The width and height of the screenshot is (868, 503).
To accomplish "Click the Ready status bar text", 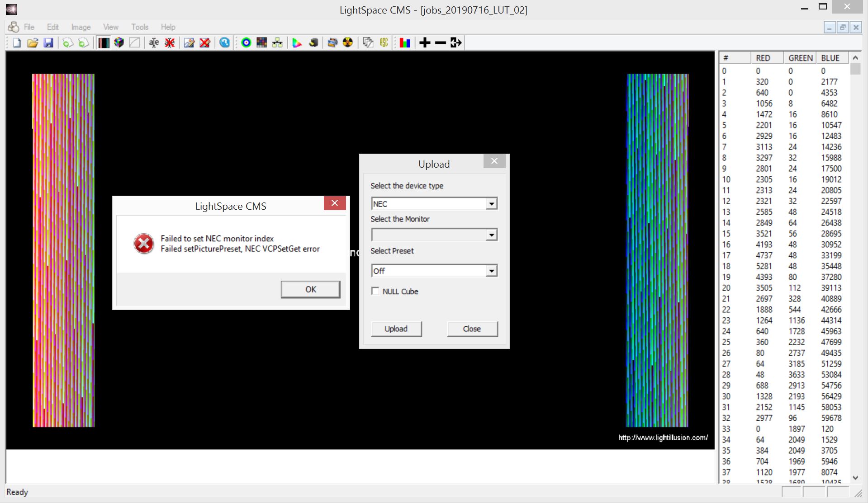I will pos(17,492).
